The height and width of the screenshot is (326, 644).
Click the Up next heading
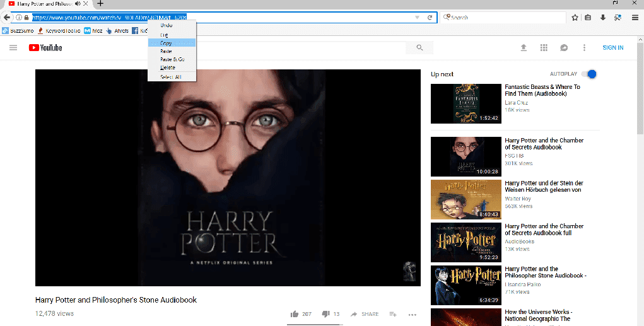(x=442, y=74)
